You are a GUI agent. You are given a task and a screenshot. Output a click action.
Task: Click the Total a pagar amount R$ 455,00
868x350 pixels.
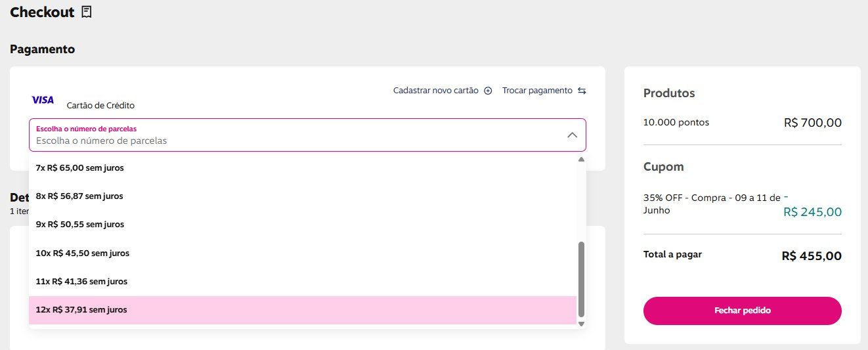811,256
